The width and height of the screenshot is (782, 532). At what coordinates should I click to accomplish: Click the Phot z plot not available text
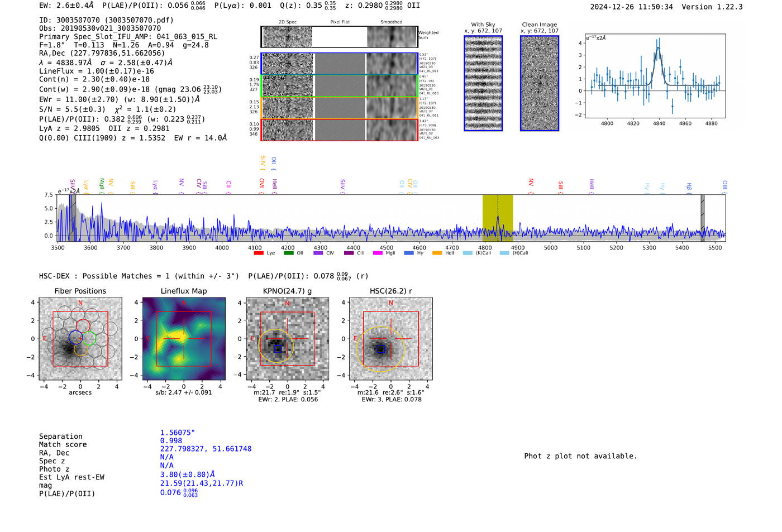point(580,456)
